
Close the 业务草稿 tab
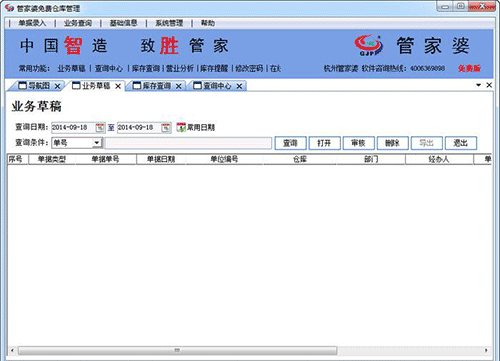(118, 86)
